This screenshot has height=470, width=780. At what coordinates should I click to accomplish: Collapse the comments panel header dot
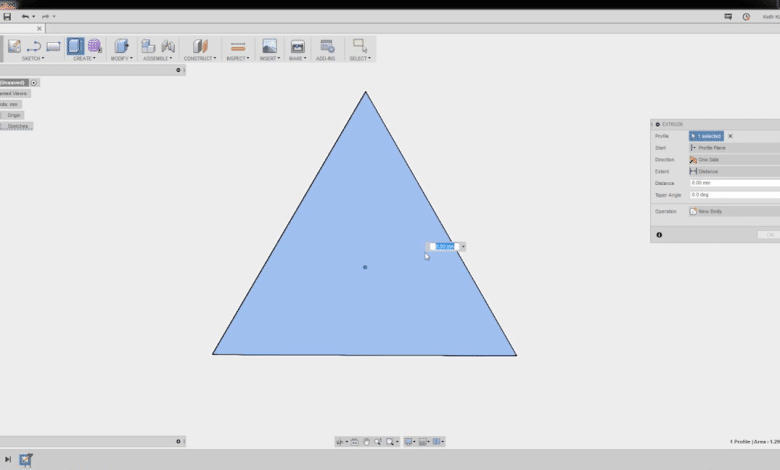pos(178,441)
